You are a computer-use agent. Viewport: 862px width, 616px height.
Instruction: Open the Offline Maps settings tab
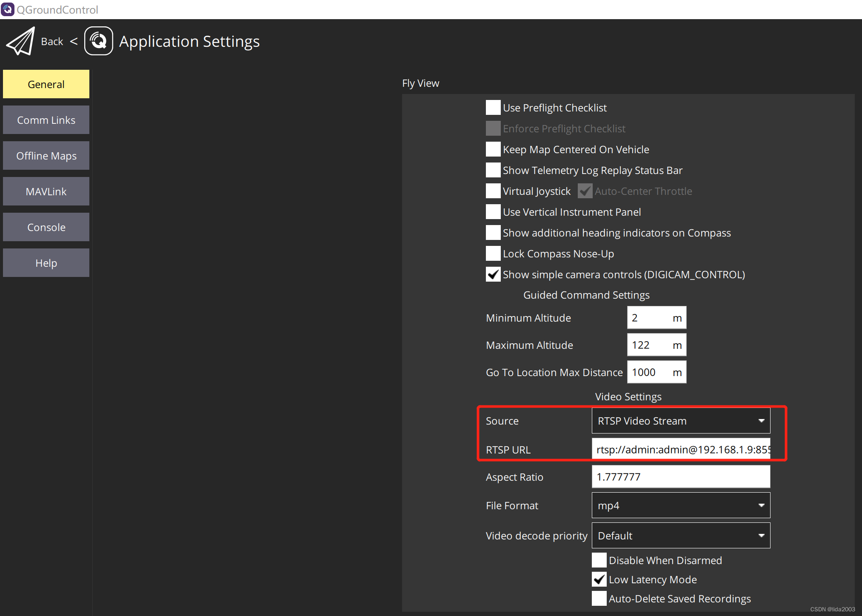click(46, 156)
